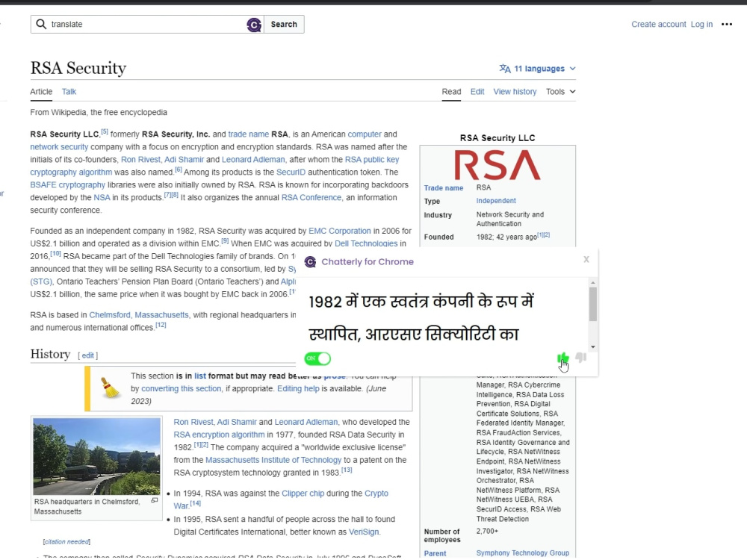Open the EMC Corporation link
Screen dimensions: 747x560
340,231
